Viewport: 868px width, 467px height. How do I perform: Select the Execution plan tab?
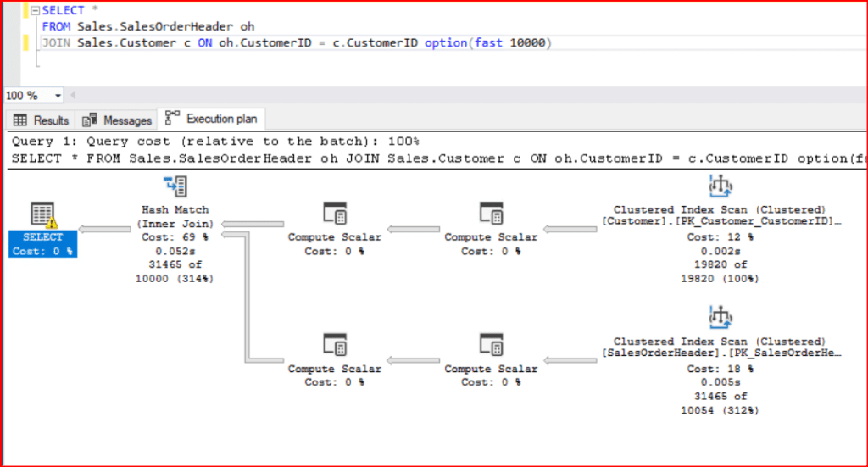coord(215,119)
